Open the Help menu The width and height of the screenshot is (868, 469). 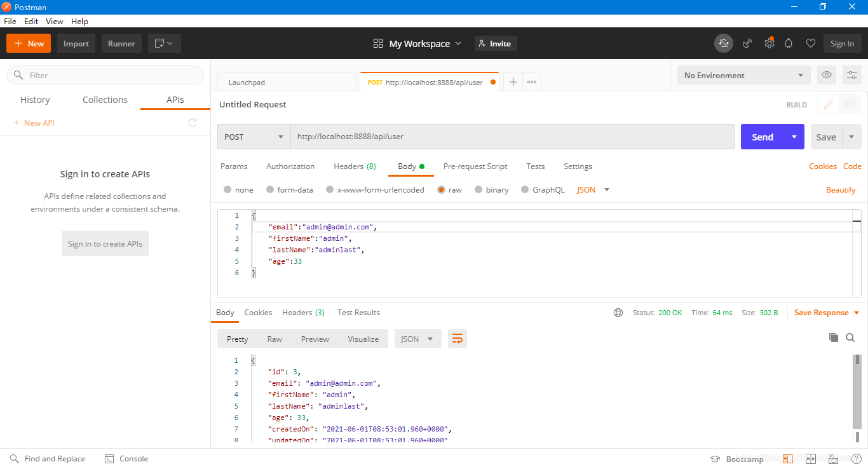click(x=79, y=21)
